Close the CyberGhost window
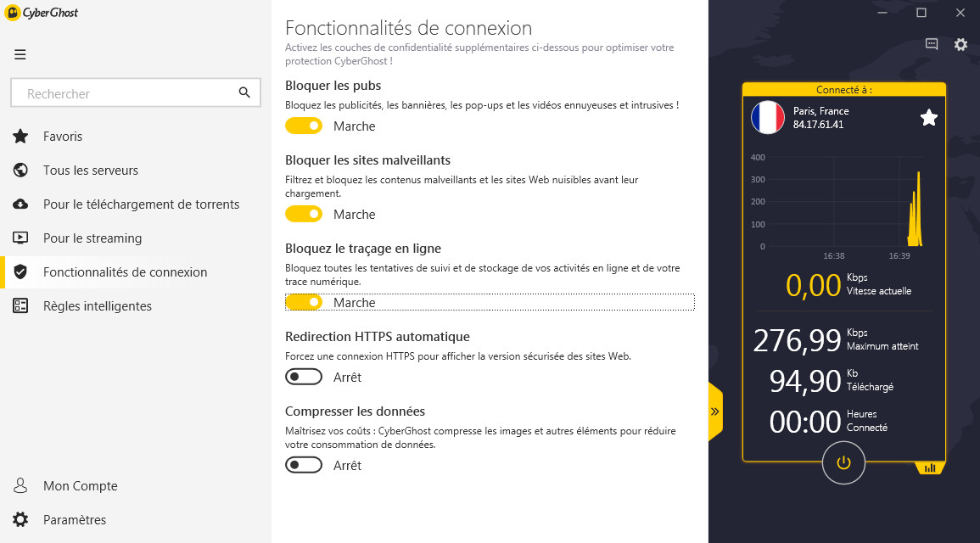Viewport: 980px width, 543px height. [960, 13]
